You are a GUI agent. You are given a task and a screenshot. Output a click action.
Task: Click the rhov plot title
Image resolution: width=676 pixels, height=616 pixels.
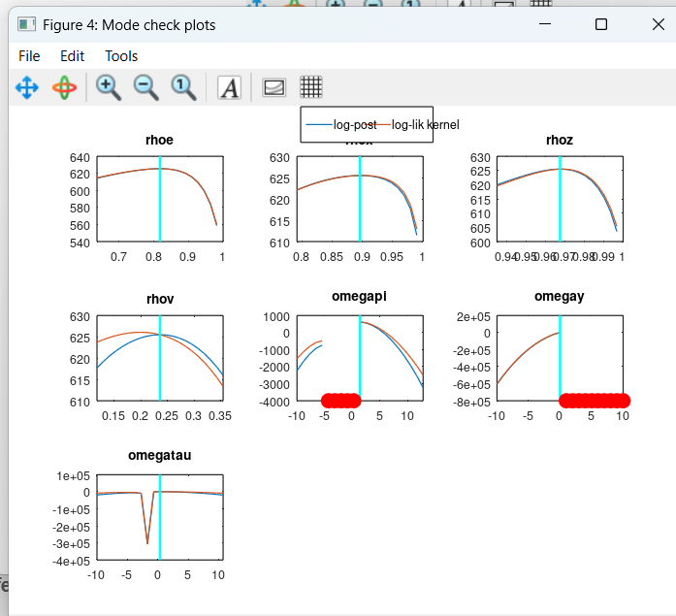pos(159,297)
